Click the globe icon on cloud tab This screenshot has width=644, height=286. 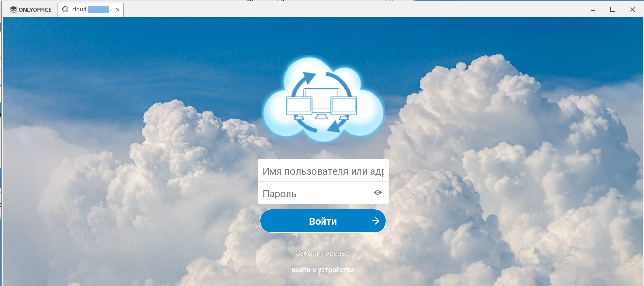click(65, 10)
